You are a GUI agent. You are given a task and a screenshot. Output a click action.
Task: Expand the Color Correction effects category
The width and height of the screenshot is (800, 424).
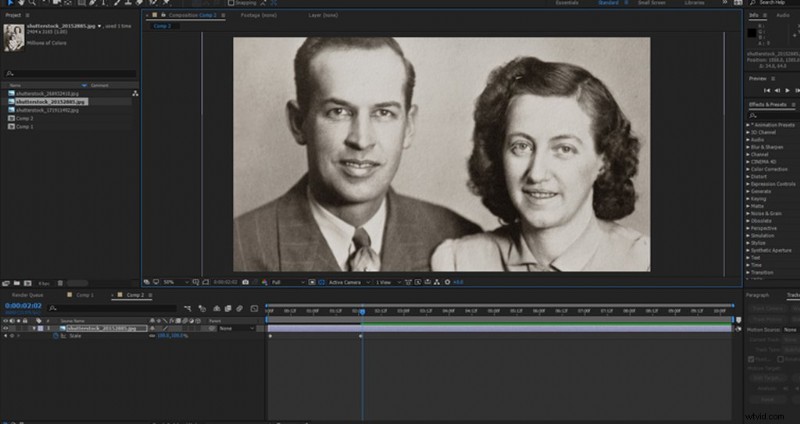pos(748,169)
